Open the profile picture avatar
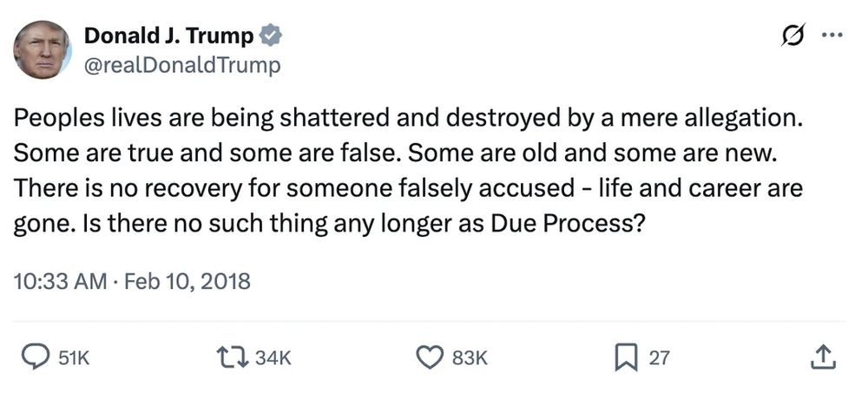 tap(42, 49)
